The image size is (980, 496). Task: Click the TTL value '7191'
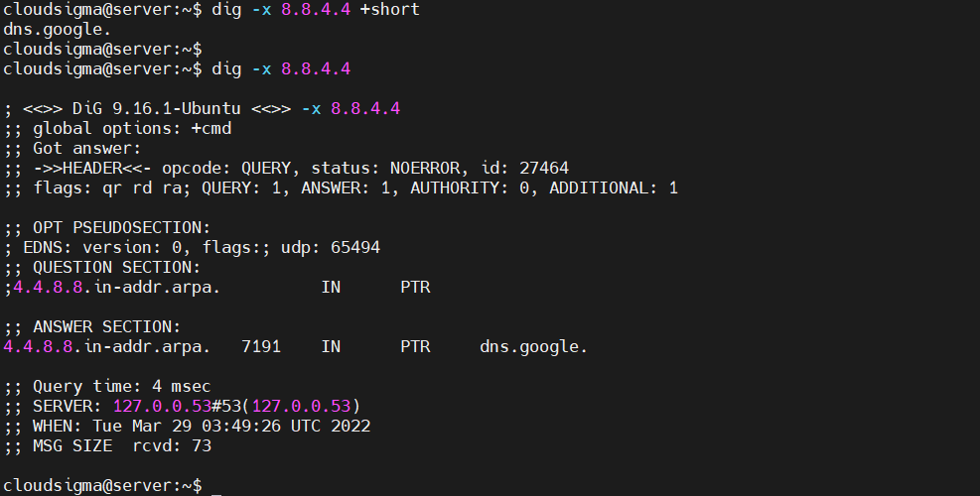click(261, 346)
